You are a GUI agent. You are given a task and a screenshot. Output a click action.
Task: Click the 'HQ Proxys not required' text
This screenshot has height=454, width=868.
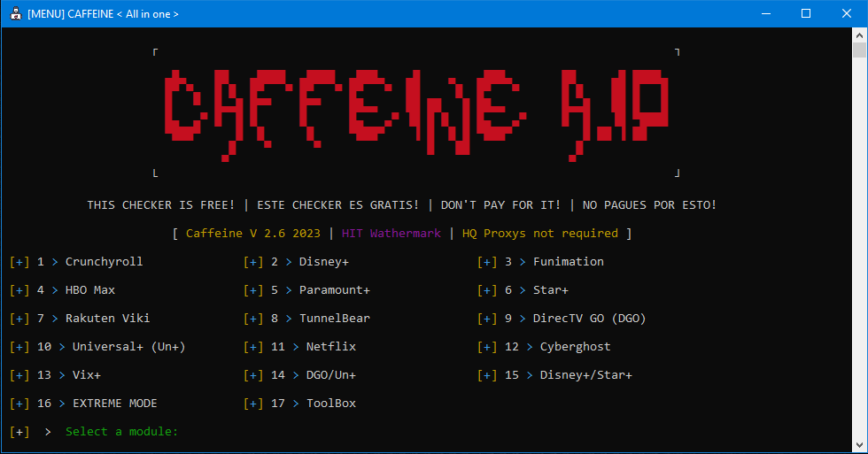pos(539,234)
